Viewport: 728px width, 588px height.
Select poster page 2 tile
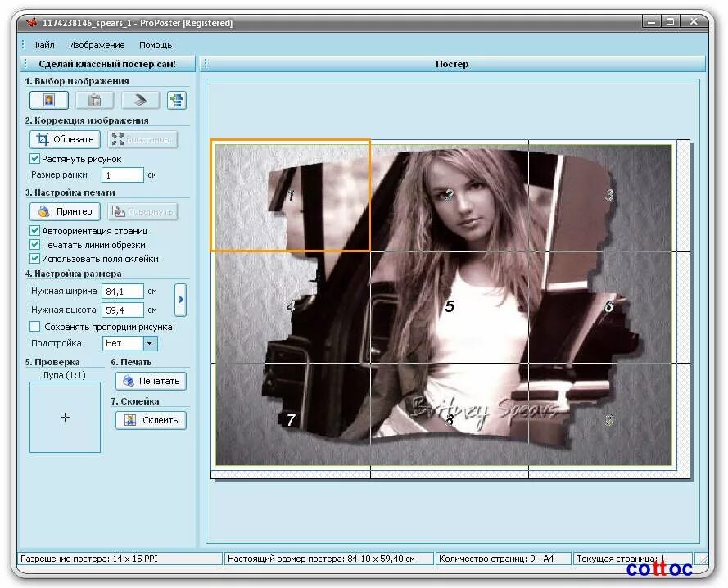(450, 196)
